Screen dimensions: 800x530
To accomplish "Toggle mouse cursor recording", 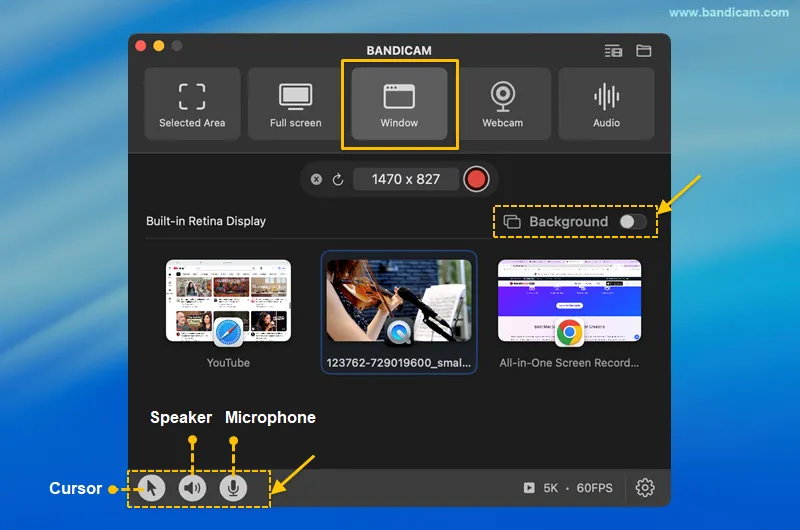I will click(x=152, y=488).
